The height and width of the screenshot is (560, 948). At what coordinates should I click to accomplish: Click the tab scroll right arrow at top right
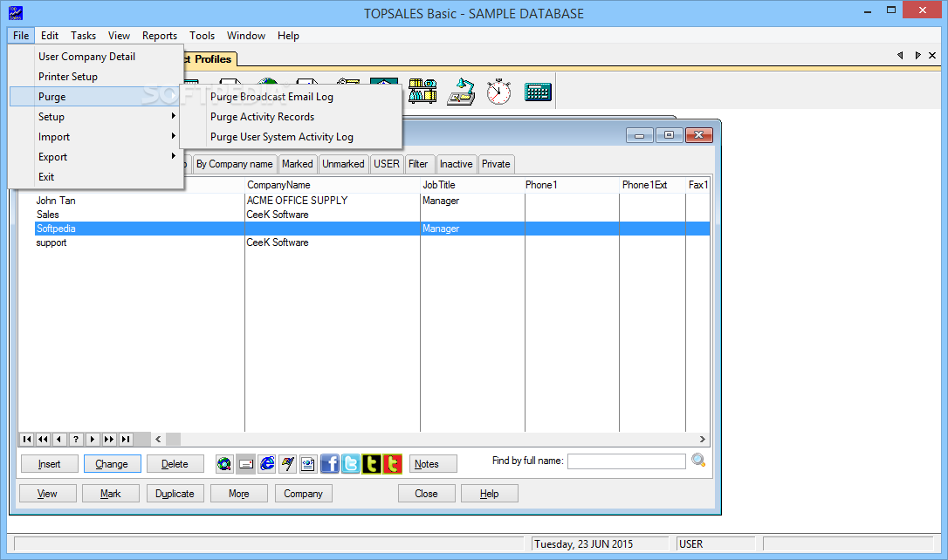(917, 55)
